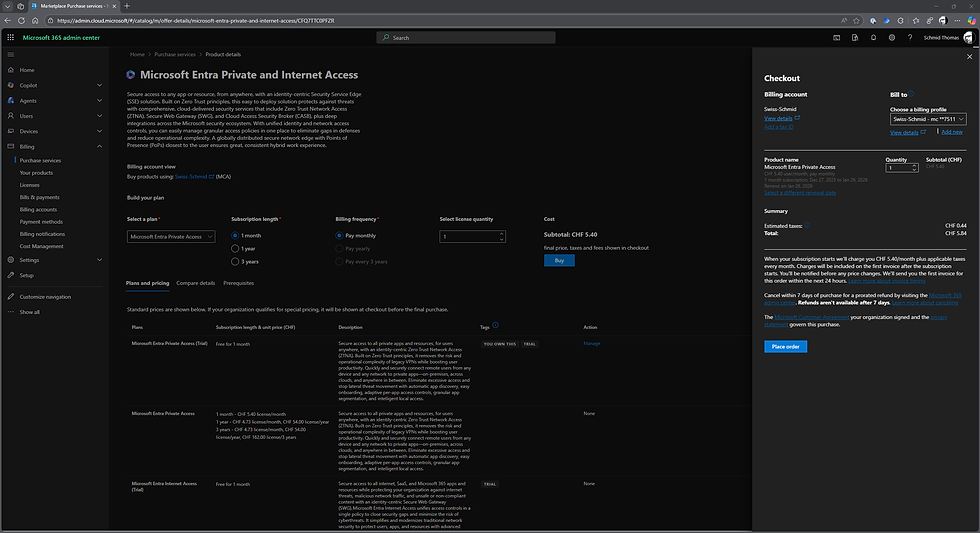The height and width of the screenshot is (533, 980).
Task: Click the Bill to info icon
Action: [x=911, y=94]
